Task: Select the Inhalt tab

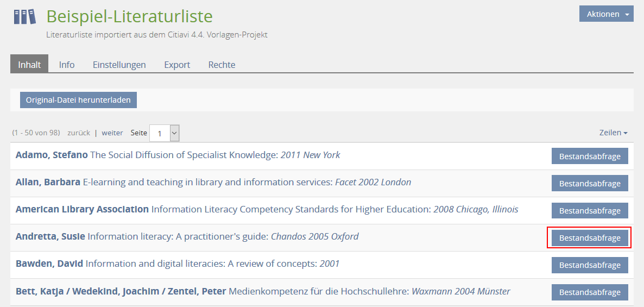Action: [29, 65]
